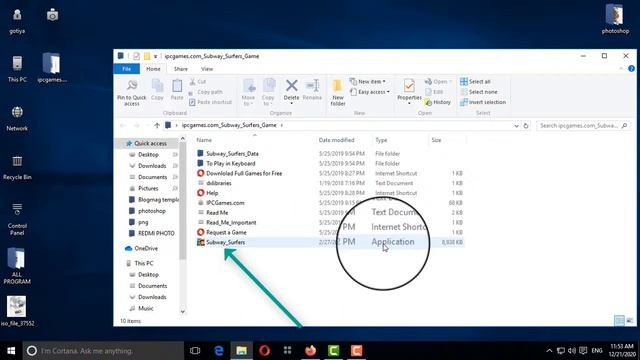Switch to the Share tab

pos(181,69)
